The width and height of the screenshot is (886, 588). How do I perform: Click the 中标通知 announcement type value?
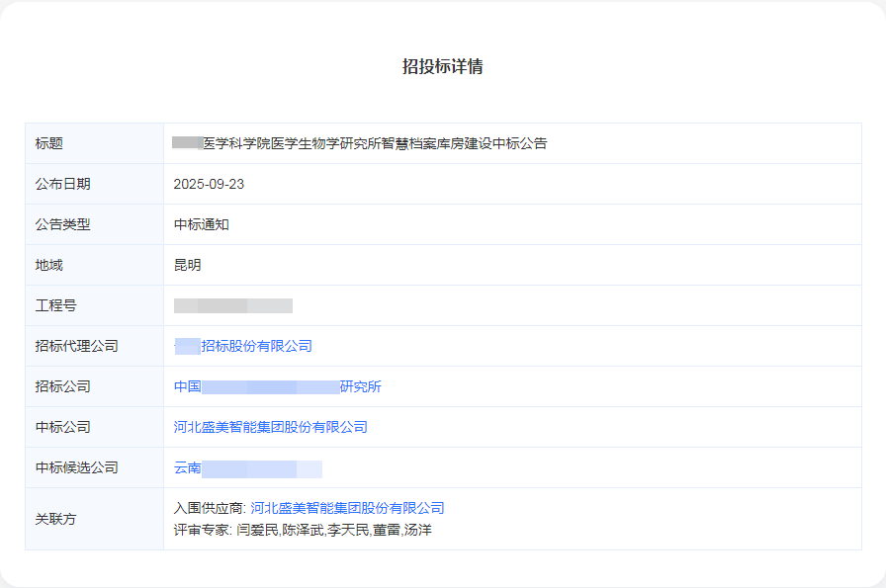tap(199, 224)
